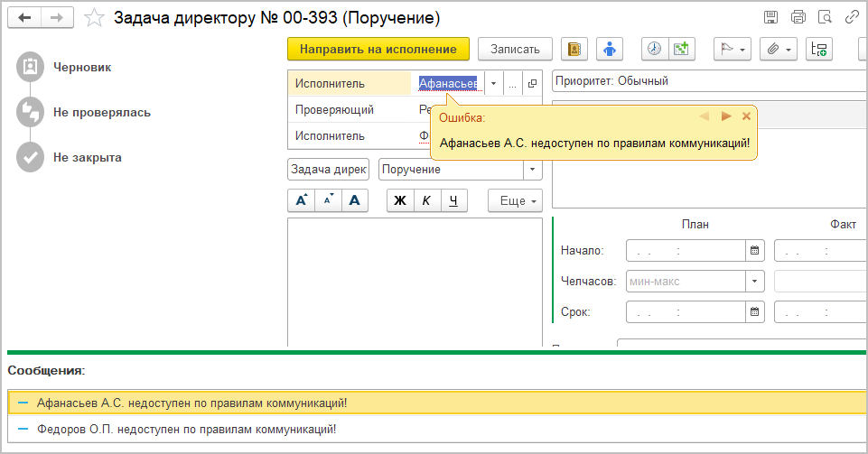Open the Поручение task type dropdown
The width and height of the screenshot is (868, 454).
[532, 170]
